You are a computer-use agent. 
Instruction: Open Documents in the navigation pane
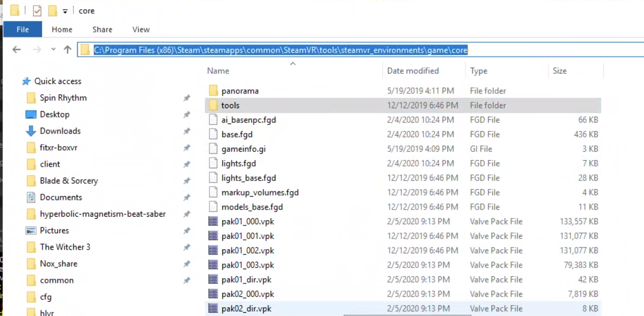pos(61,197)
